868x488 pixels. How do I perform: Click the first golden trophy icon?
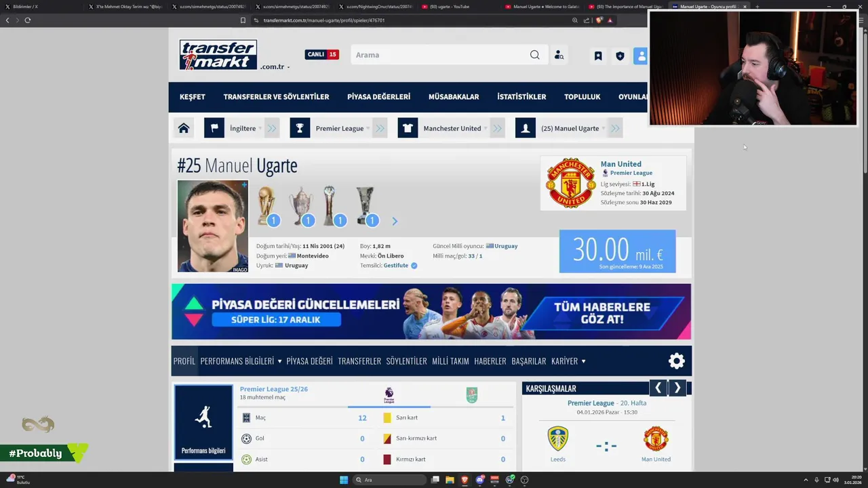[267, 206]
